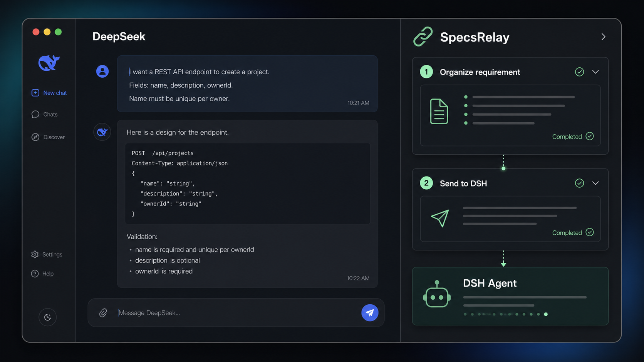Send the message with the blue arrow button

pos(370,313)
